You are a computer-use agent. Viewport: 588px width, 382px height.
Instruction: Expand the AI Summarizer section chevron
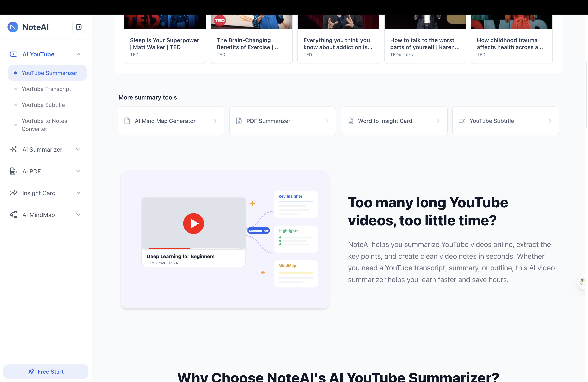pyautogui.click(x=78, y=149)
